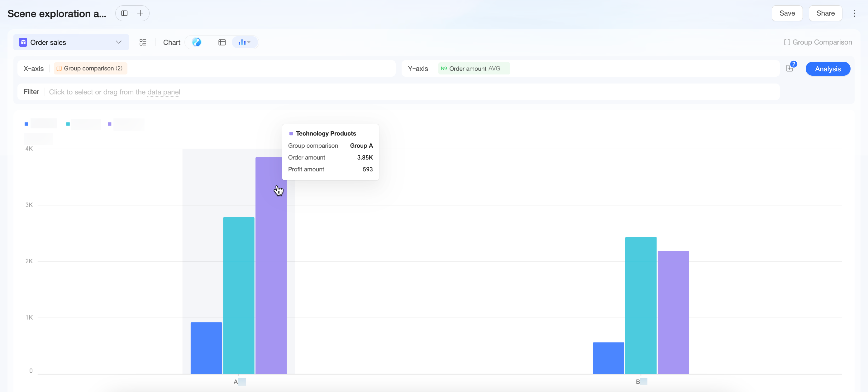Open the added measures icon with badge 2

(790, 68)
